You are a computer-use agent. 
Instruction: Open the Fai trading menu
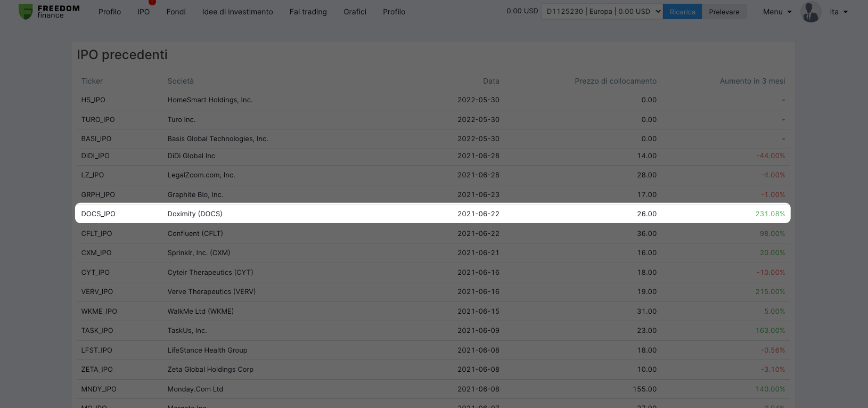tap(308, 12)
